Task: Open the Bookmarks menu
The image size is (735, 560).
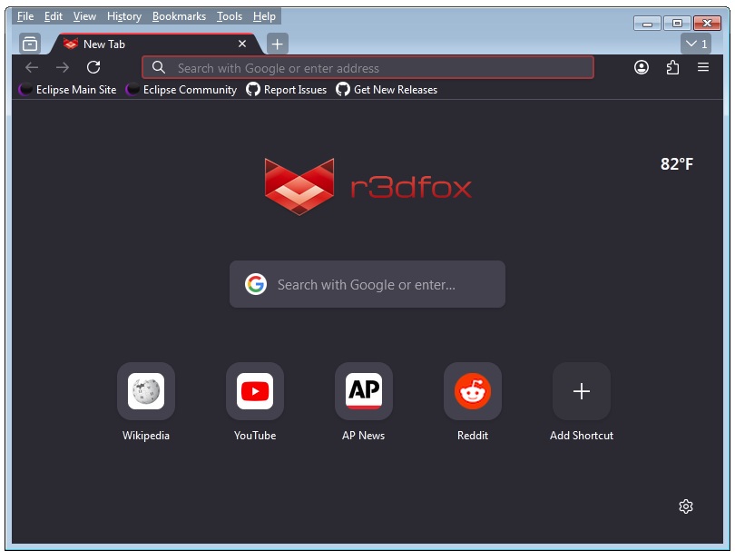Action: (x=179, y=16)
